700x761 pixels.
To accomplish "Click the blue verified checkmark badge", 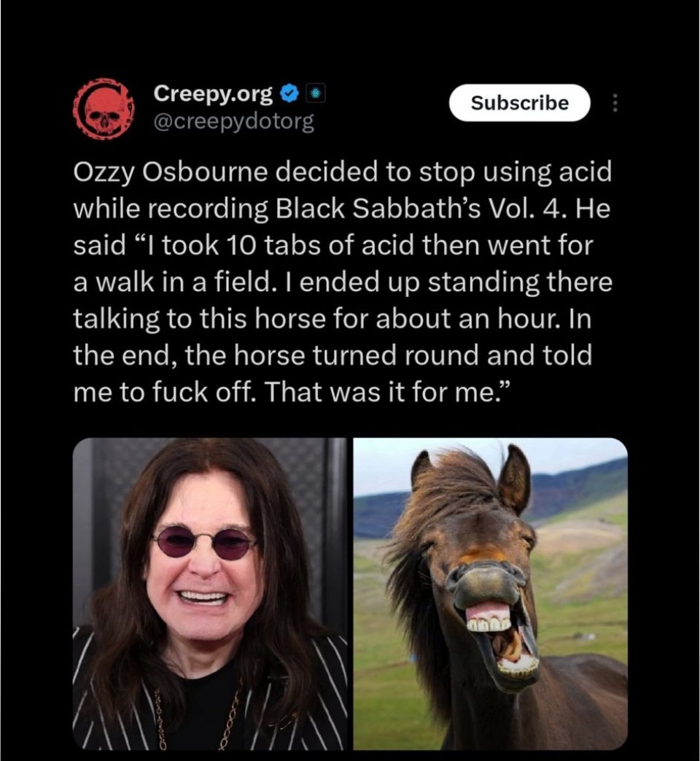I will click(289, 93).
